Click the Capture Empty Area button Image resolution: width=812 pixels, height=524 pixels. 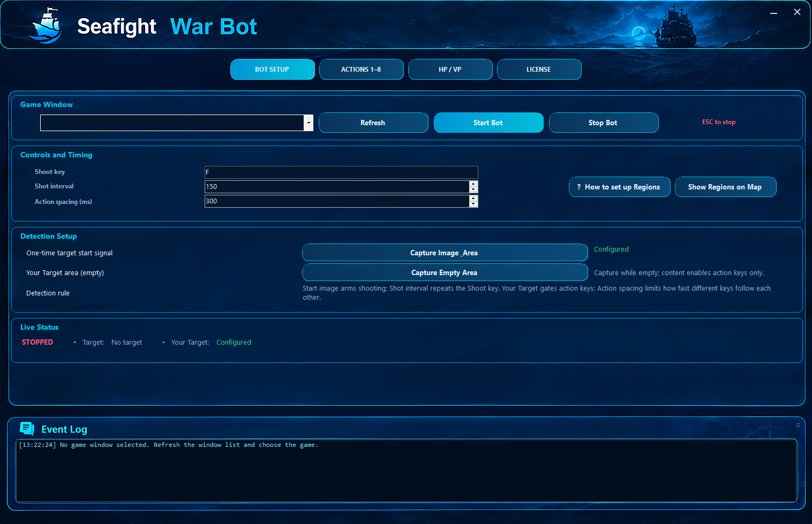(445, 272)
